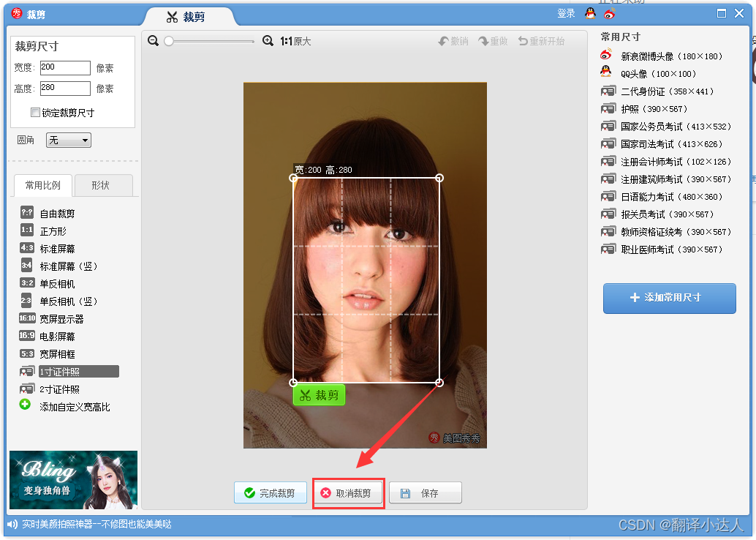Click in the 宽度 width input field
Image resolution: width=756 pixels, height=540 pixels.
click(65, 68)
